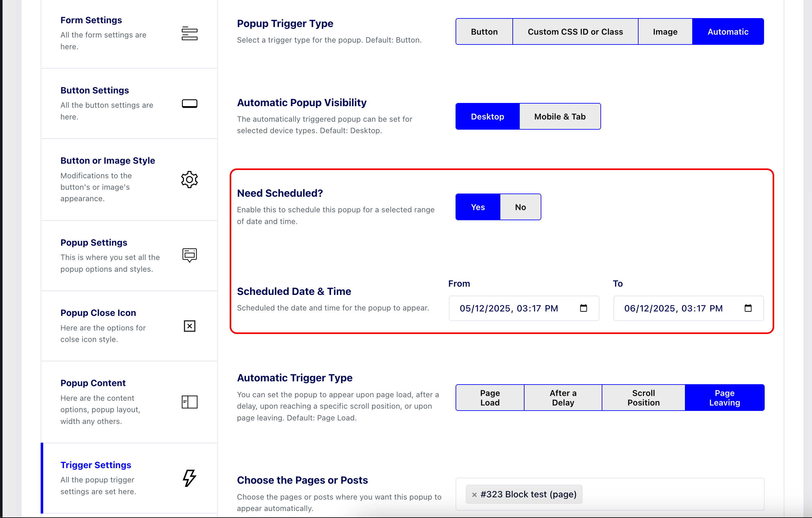Click the Trigger Settings lightning bolt icon
This screenshot has height=518, width=812.
tap(190, 478)
